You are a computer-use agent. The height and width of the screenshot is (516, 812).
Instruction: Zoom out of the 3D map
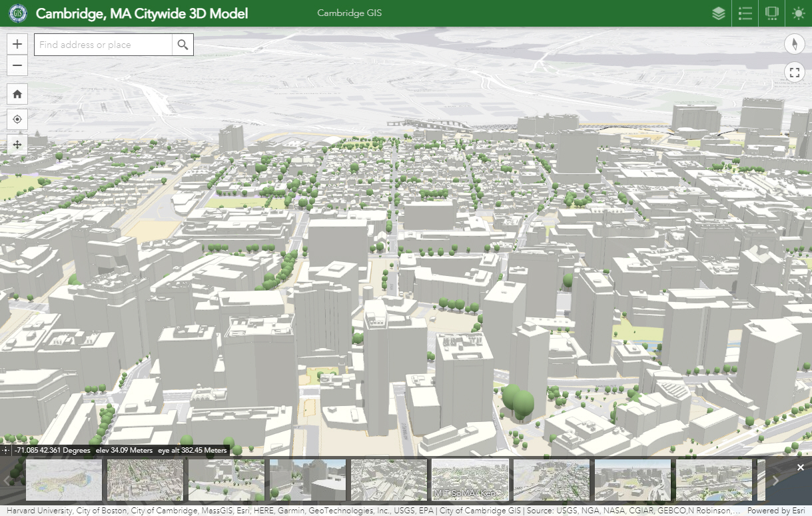coord(17,65)
